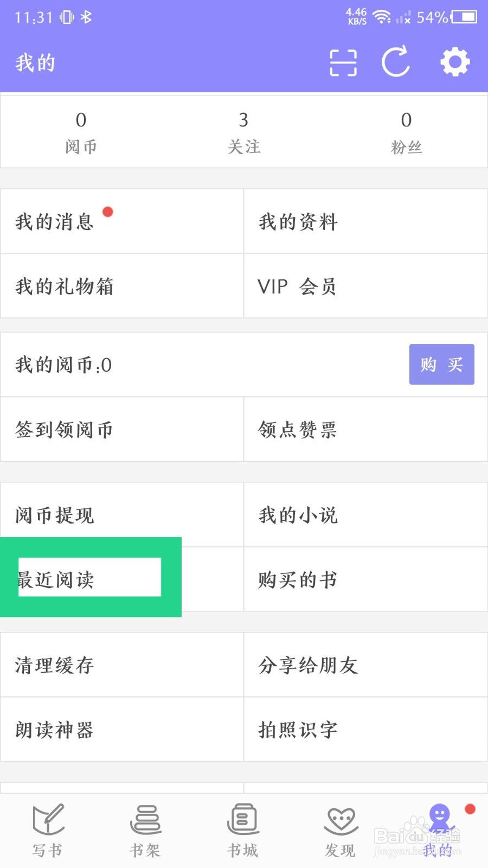
Task: Click the 购买 buy button
Action: tap(442, 365)
